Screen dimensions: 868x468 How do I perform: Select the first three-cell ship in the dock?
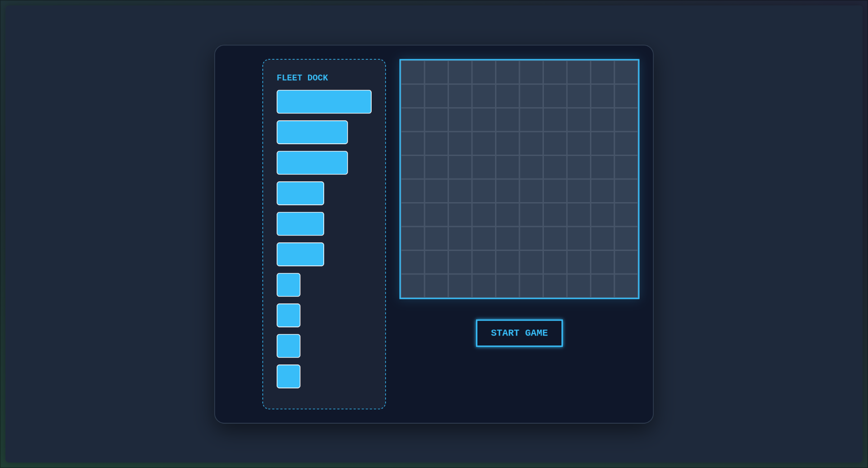[312, 132]
